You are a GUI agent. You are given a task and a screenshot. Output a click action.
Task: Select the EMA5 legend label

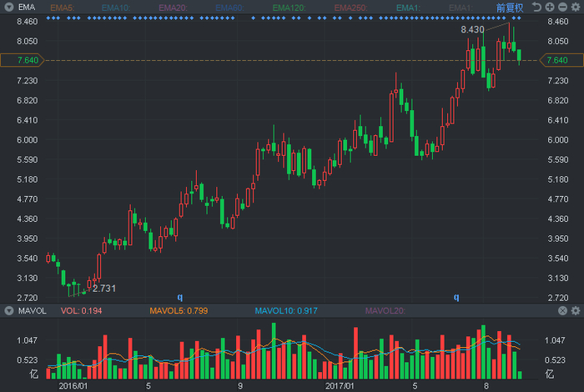62,8
